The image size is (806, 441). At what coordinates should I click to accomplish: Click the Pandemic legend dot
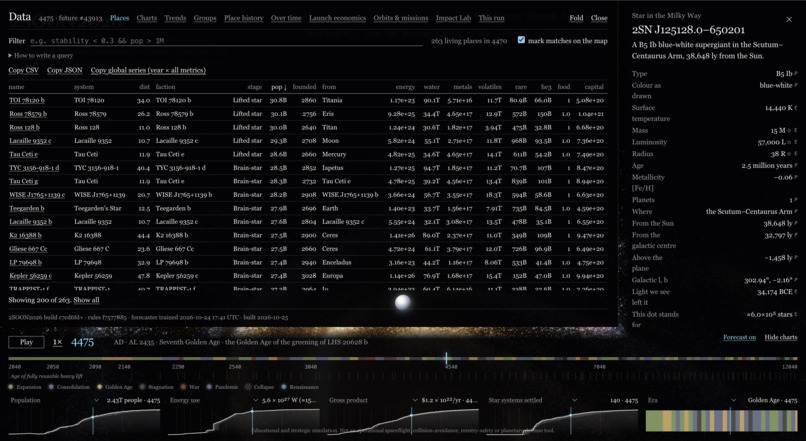(x=209, y=387)
